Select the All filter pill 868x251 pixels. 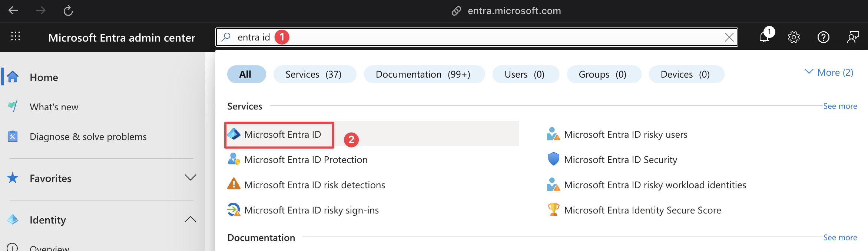[x=246, y=74]
